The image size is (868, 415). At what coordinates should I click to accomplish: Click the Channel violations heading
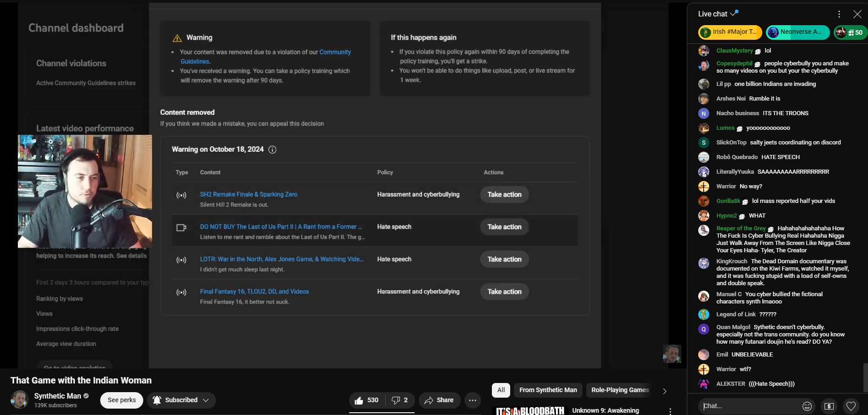point(71,63)
